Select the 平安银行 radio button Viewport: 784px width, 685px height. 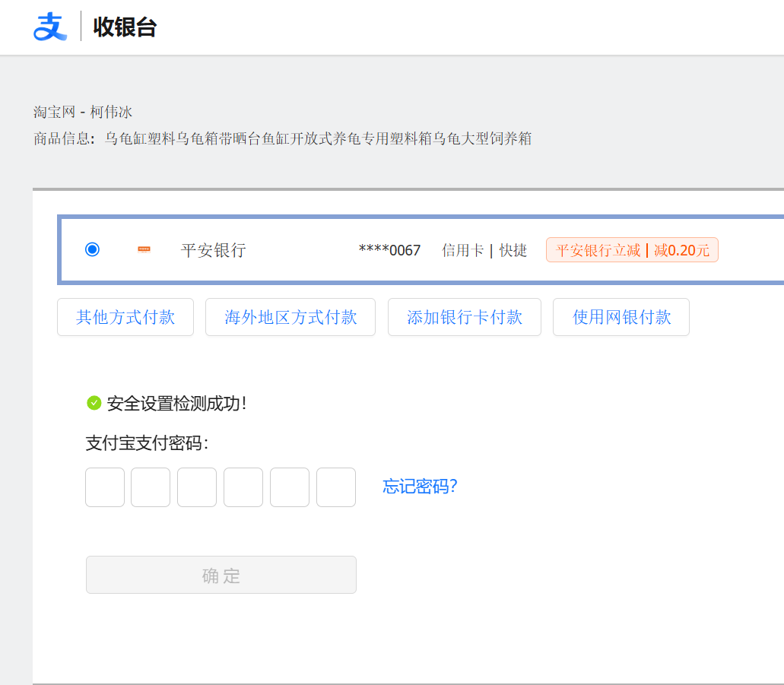(x=92, y=249)
